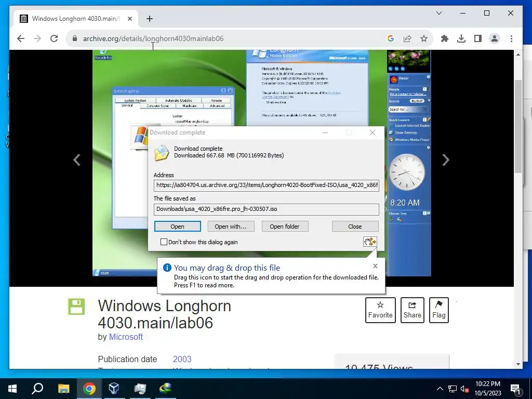Open a new Chrome tab

click(149, 19)
